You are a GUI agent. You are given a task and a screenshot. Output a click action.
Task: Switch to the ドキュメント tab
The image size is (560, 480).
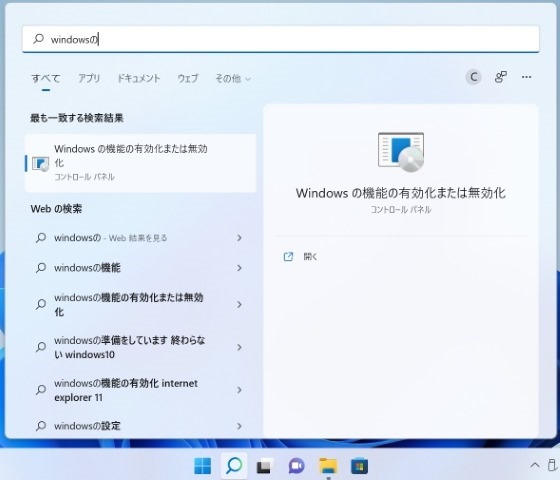139,78
